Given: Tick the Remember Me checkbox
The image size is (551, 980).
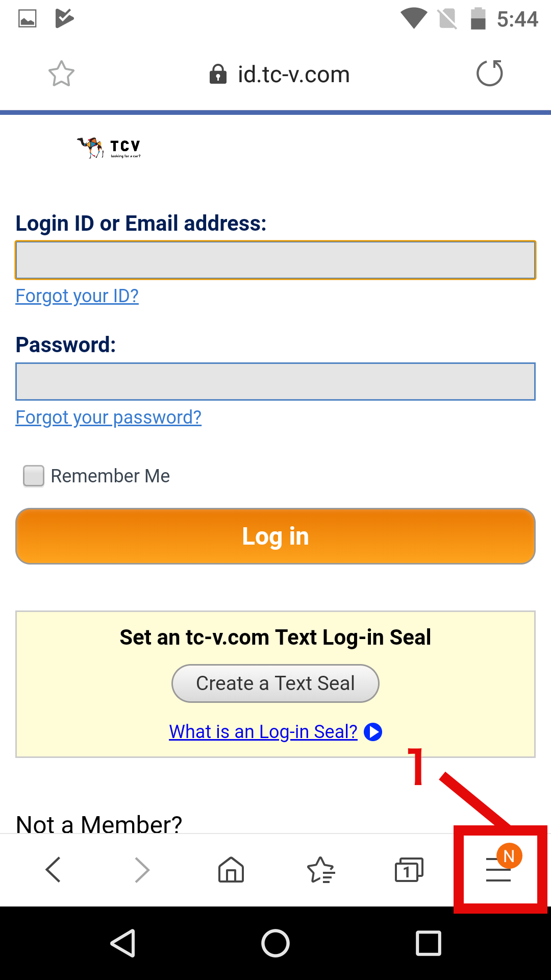Looking at the screenshot, I should click(x=34, y=476).
